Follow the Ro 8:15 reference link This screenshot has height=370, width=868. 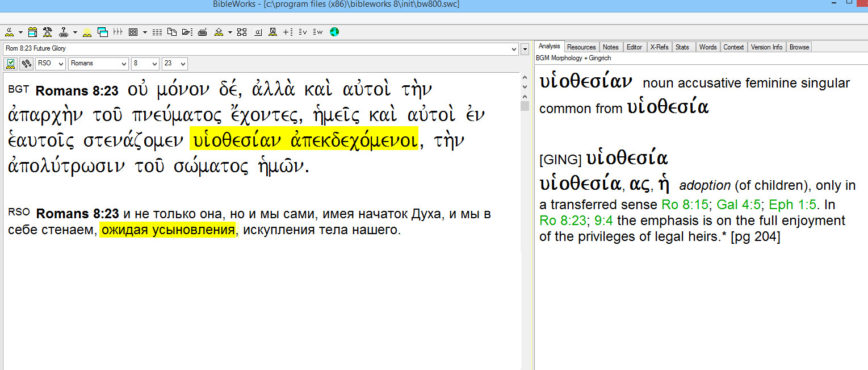pos(685,204)
